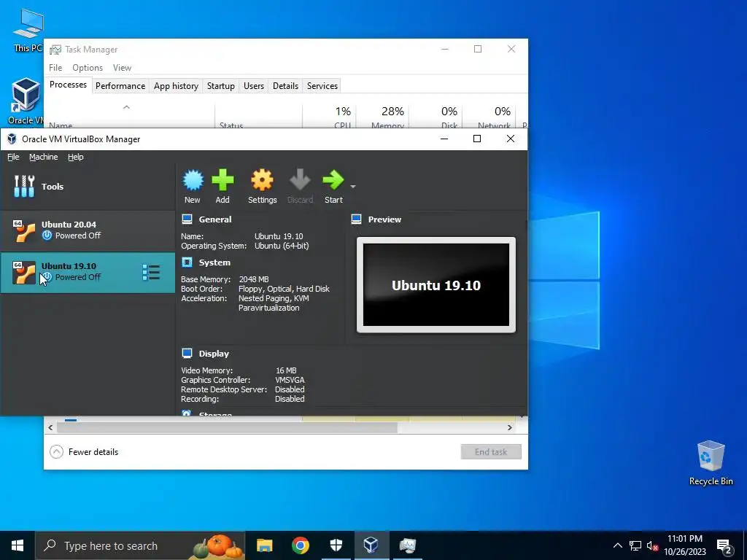Viewport: 747px width, 560px height.
Task: Open Task Manager's Options menu
Action: 88,68
